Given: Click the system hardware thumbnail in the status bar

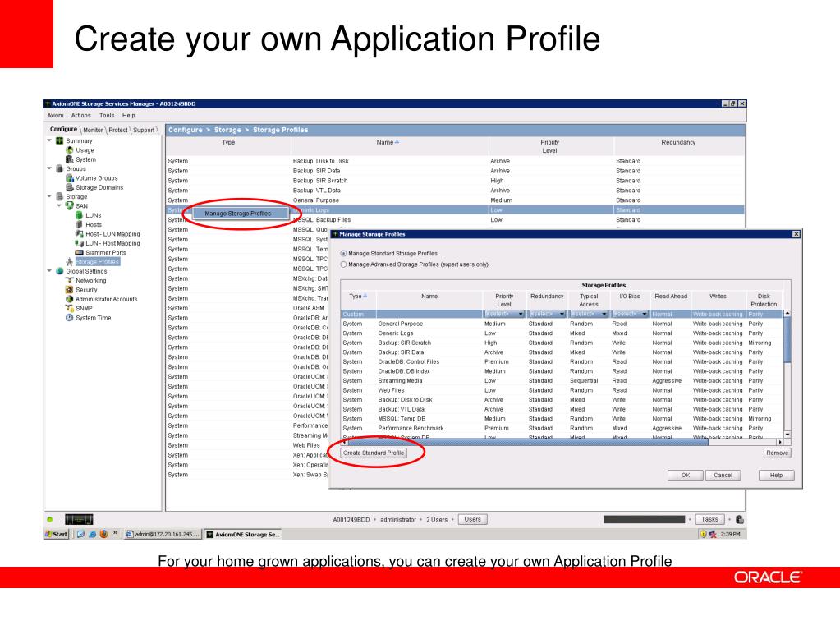Looking at the screenshot, I should click(79, 519).
